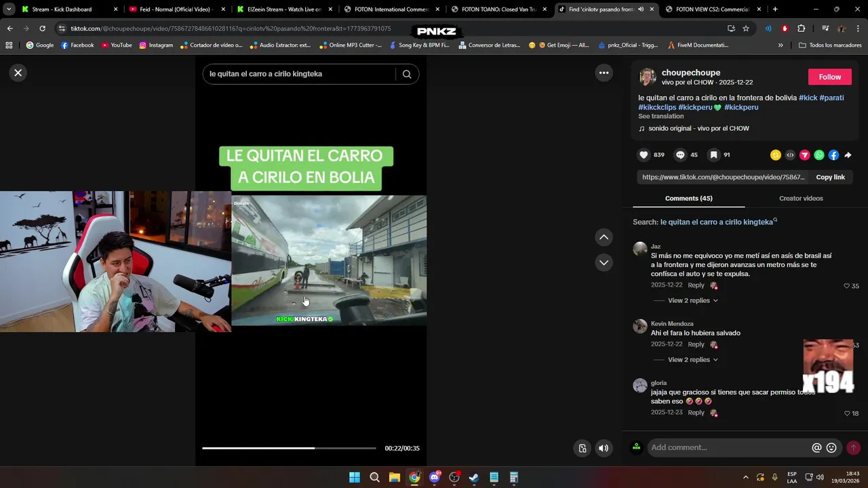The image size is (868, 488).
Task: Click the search magnifier icon in TikTok search bar
Action: click(407, 75)
